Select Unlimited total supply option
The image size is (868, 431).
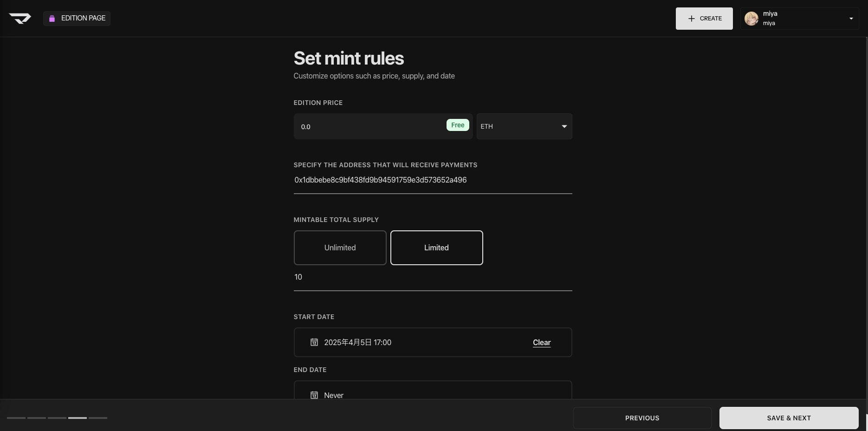[340, 248]
